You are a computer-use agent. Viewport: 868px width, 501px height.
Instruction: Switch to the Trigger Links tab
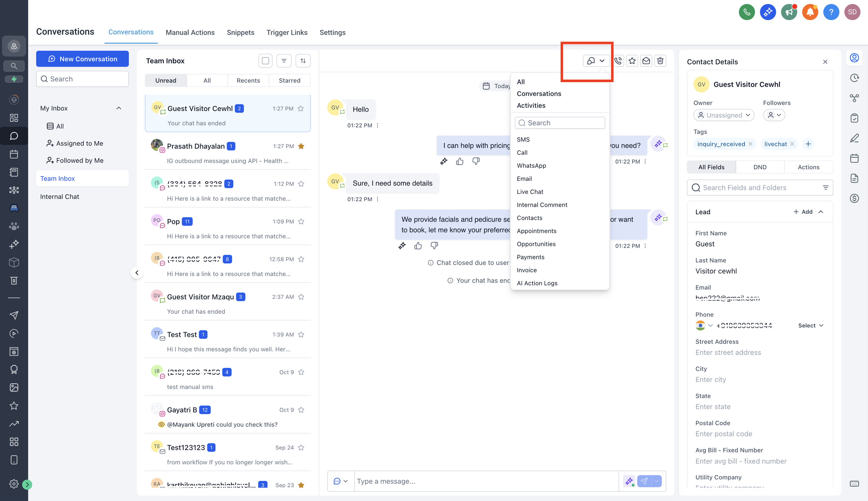[287, 32]
